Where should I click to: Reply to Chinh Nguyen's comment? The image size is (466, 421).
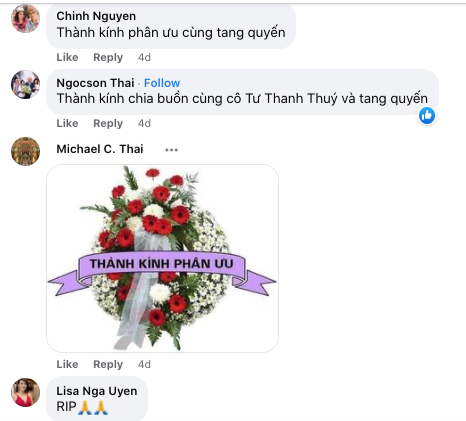108,57
